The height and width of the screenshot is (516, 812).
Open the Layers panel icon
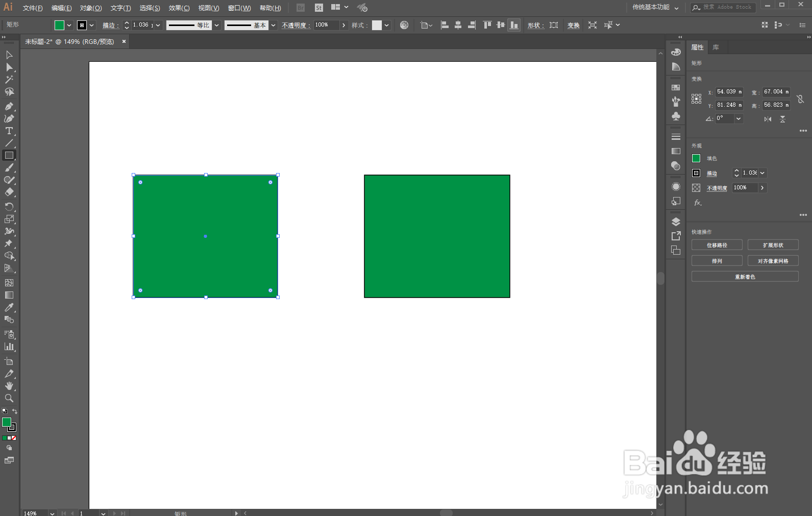click(x=676, y=222)
